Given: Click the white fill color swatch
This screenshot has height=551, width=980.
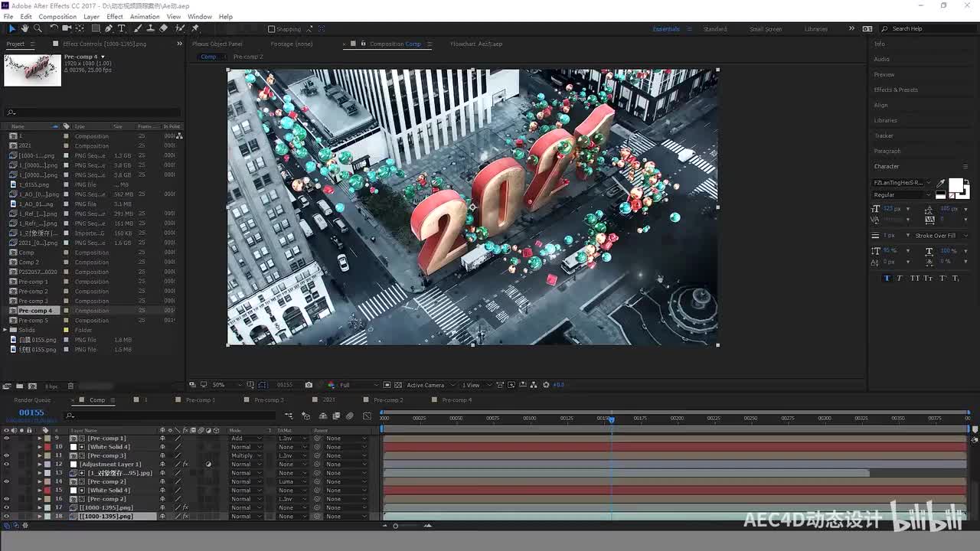Looking at the screenshot, I should pos(955,185).
